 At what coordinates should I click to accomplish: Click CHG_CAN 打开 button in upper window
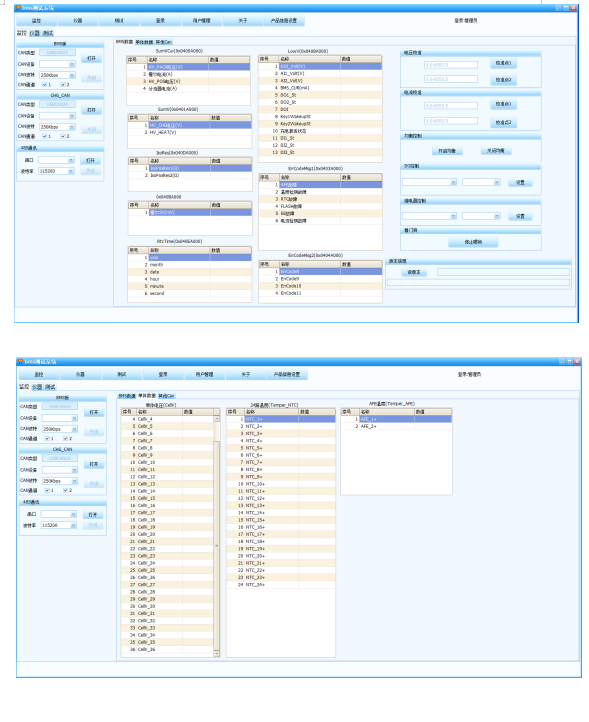coord(91,110)
